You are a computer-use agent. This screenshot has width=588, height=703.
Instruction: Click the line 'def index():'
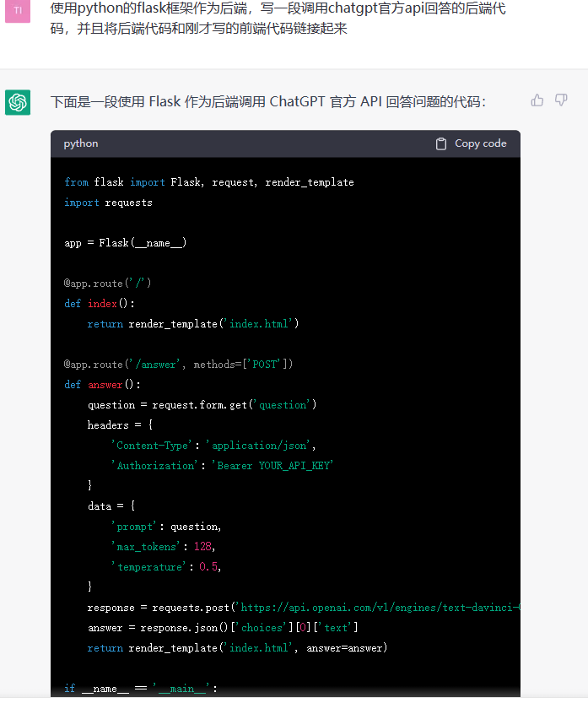(x=99, y=304)
